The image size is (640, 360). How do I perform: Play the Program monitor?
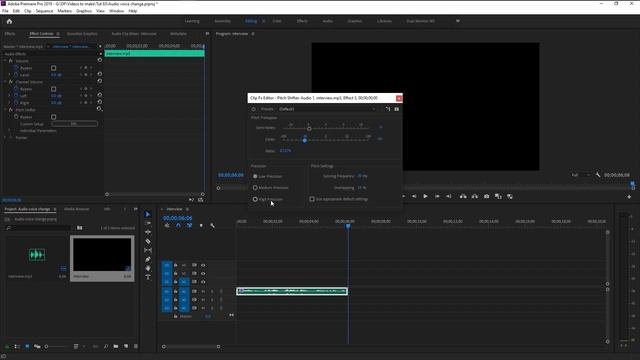click(425, 196)
